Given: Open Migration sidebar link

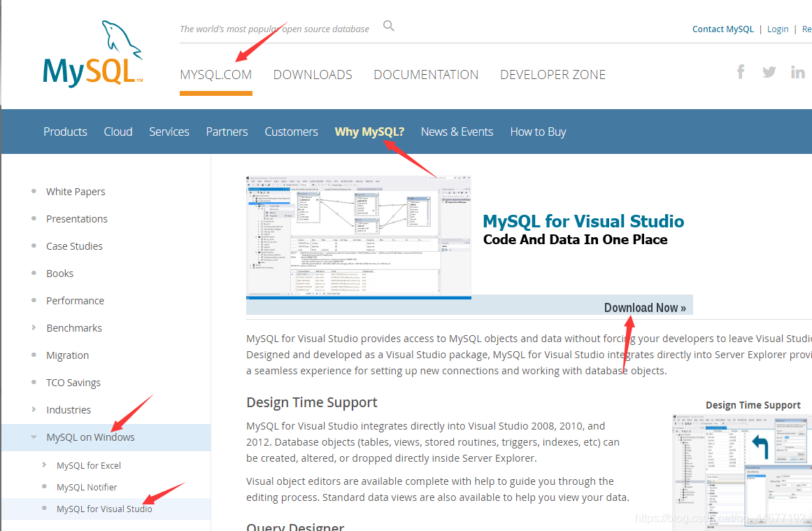Looking at the screenshot, I should point(67,355).
